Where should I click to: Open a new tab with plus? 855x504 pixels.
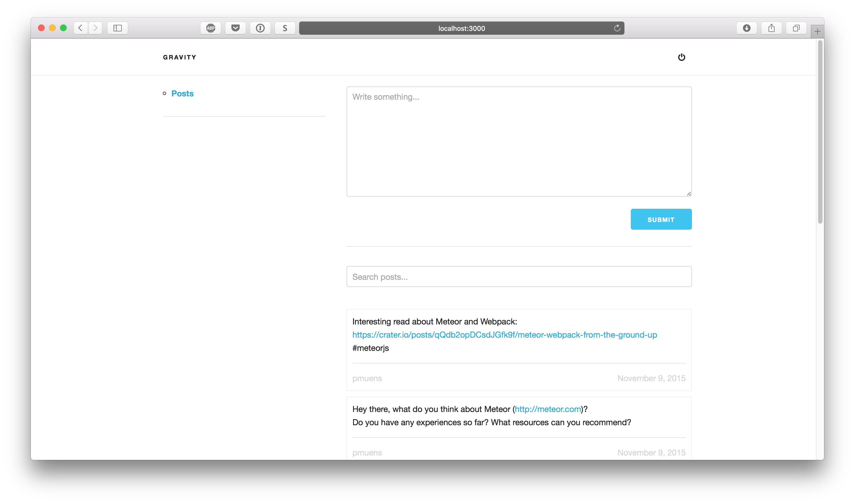817,32
